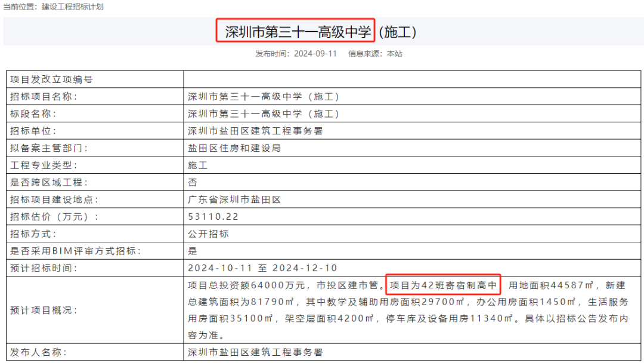The height and width of the screenshot is (363, 644).
Task: Click the 是否采用BIM评审方式招标 label
Action: (x=76, y=251)
